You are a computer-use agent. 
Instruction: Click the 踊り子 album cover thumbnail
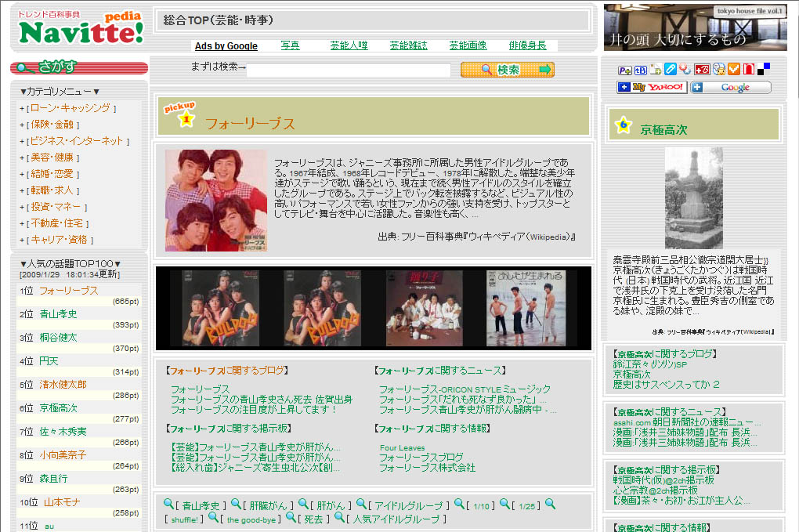pos(425,308)
